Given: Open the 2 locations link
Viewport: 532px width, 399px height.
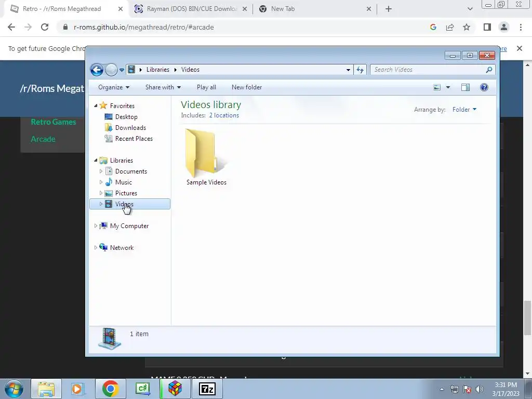Looking at the screenshot, I should coord(224,115).
